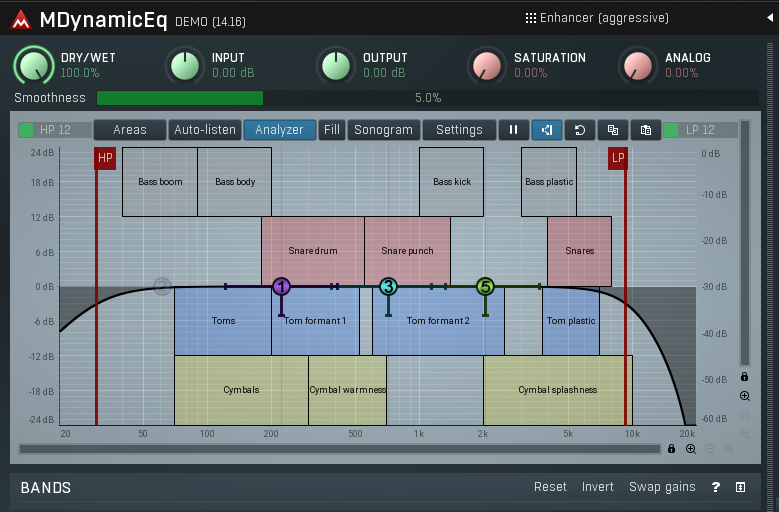The height and width of the screenshot is (512, 779).
Task: Click the ANALOG 0.00% value
Action: point(682,73)
